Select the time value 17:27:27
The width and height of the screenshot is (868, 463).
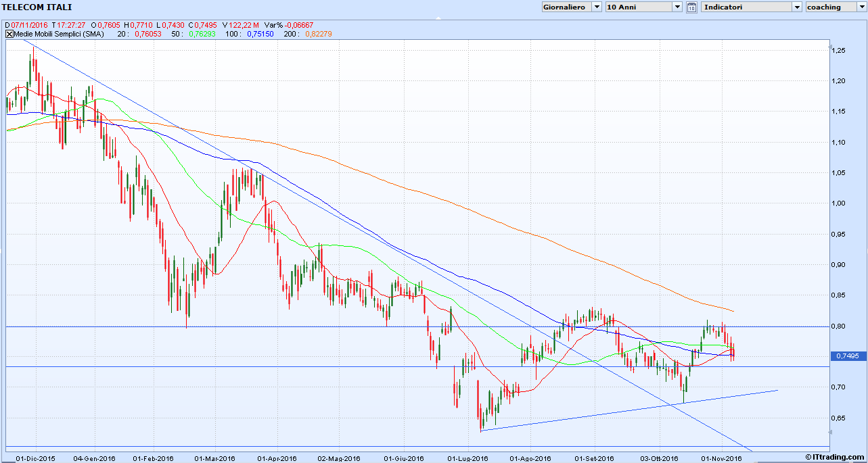click(71, 25)
